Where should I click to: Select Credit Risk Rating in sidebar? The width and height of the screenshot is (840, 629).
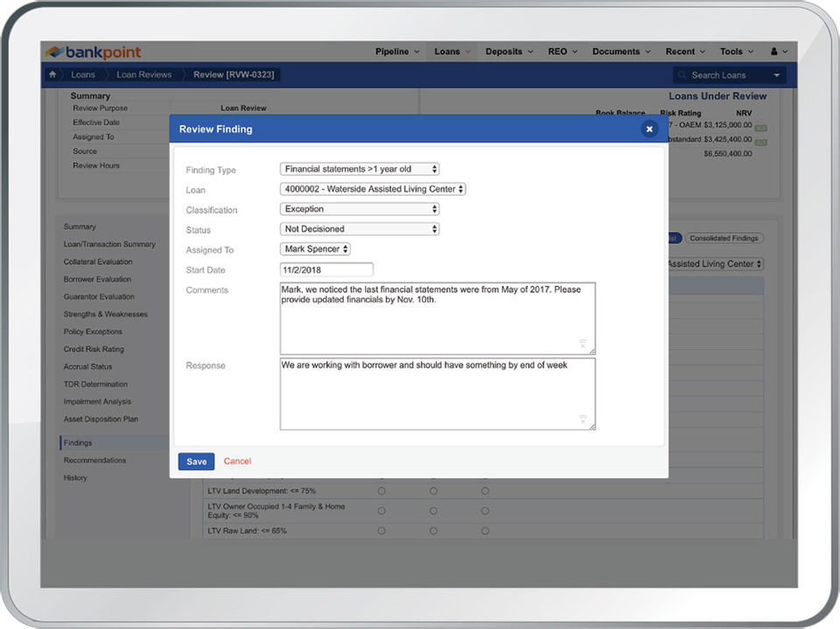[x=94, y=349]
